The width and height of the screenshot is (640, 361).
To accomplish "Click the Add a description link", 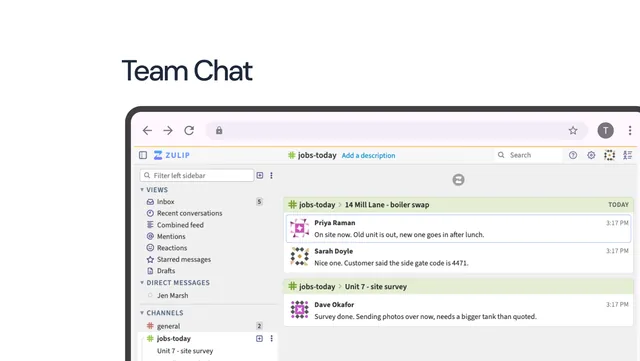I will (x=368, y=156).
